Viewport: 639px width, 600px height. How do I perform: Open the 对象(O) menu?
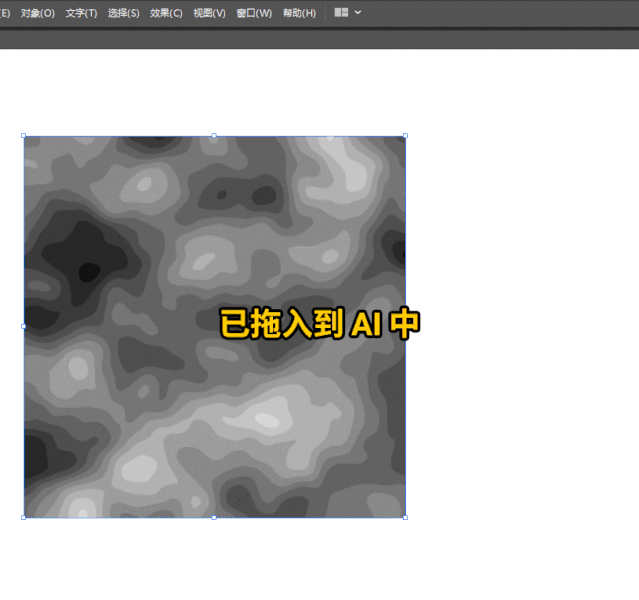tap(37, 13)
